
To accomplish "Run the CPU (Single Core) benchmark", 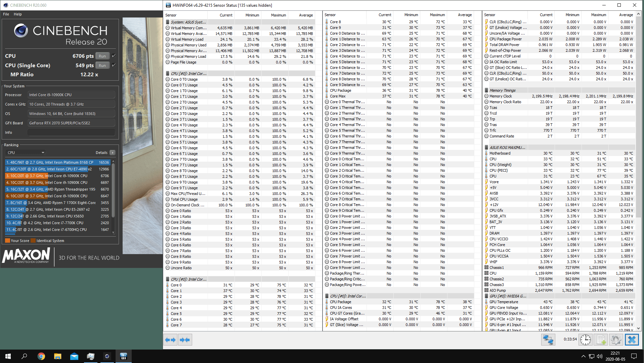I will tap(102, 66).
